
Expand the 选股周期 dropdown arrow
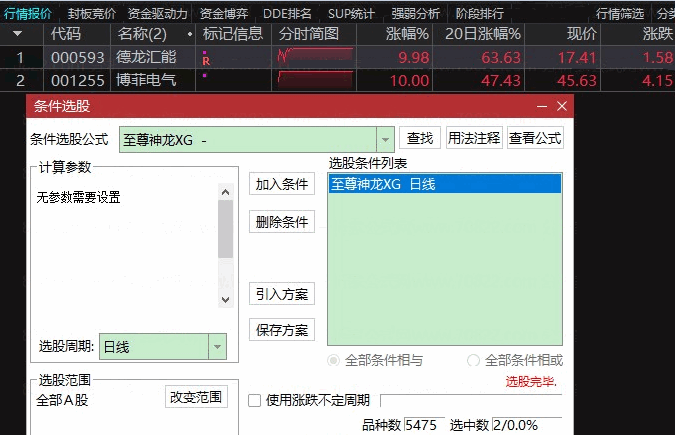click(x=217, y=347)
